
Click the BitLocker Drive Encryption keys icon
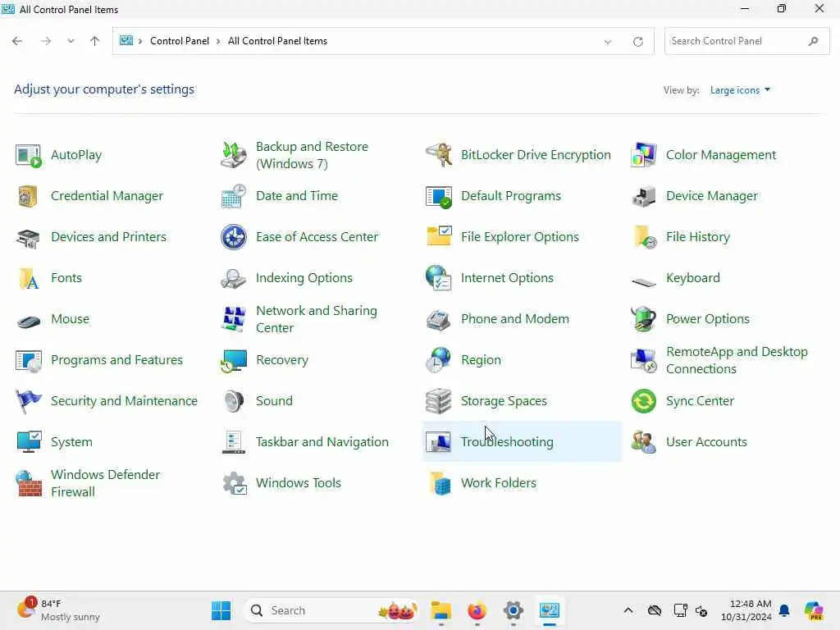[x=439, y=155]
